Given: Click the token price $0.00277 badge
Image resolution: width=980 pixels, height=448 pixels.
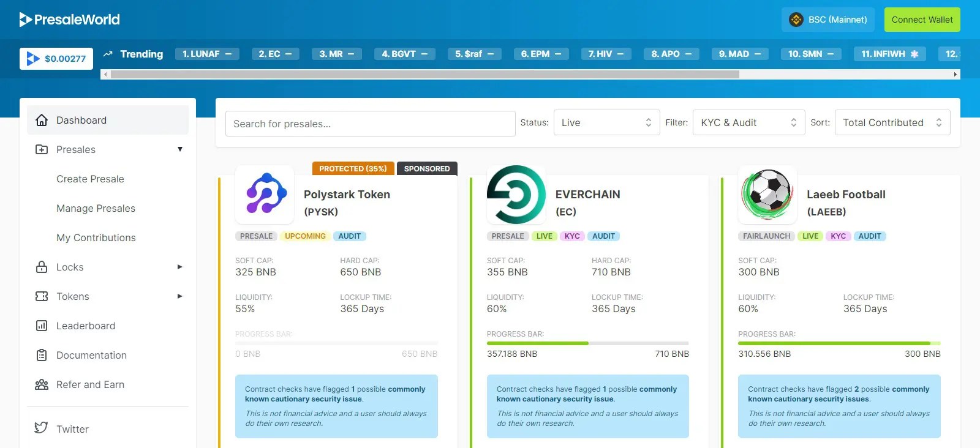Looking at the screenshot, I should [56, 59].
